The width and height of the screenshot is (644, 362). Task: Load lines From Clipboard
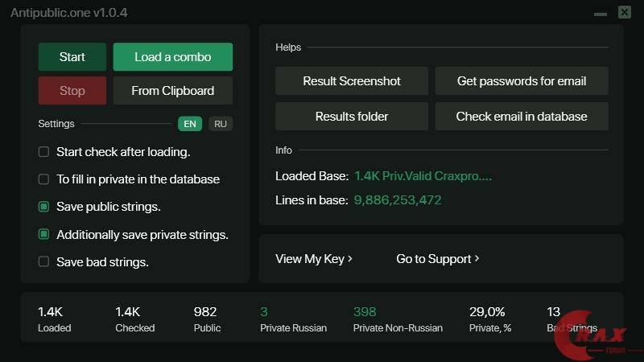[x=173, y=90]
